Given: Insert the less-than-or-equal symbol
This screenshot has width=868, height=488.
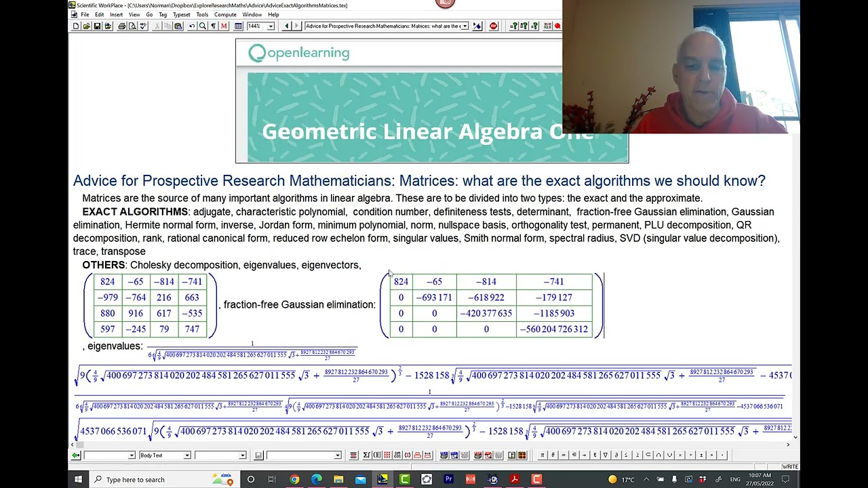Looking at the screenshot, I should point(627,455).
